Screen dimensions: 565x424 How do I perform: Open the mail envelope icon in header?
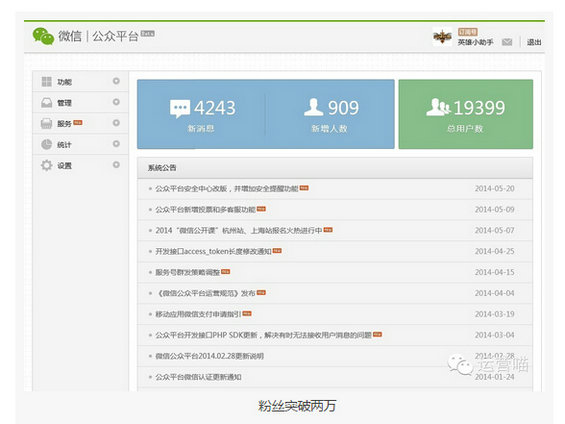tap(507, 42)
